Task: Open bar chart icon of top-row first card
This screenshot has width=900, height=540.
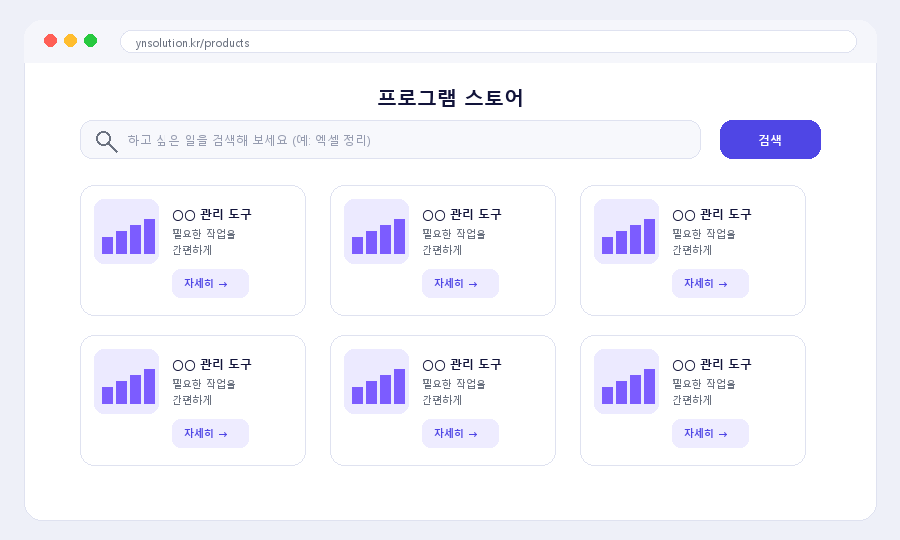Action: pyautogui.click(x=126, y=231)
